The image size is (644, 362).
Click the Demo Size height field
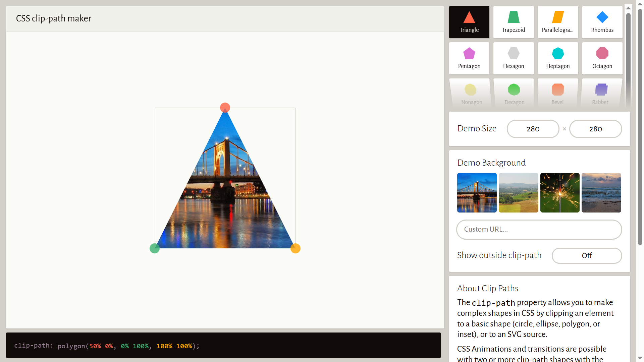click(595, 129)
